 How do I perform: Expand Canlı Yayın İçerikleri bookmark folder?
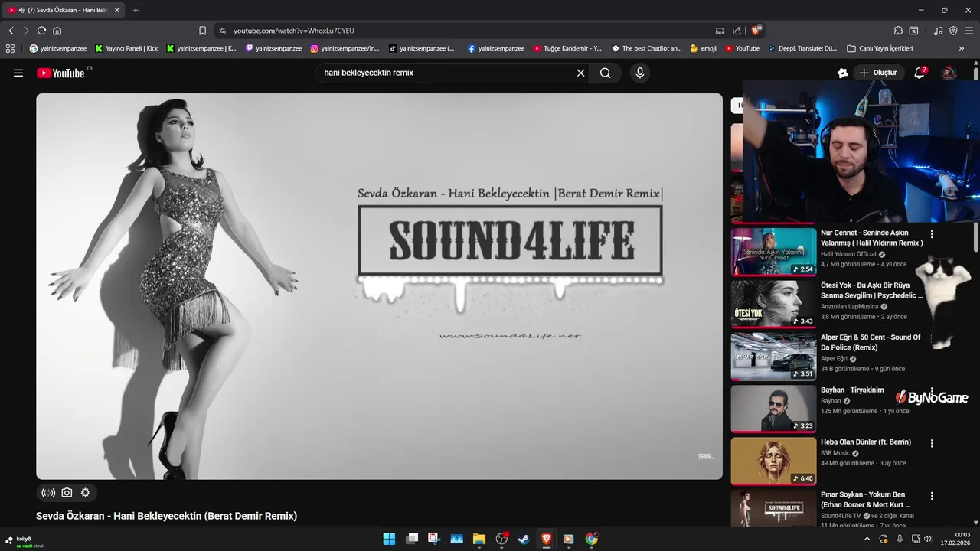click(x=880, y=48)
